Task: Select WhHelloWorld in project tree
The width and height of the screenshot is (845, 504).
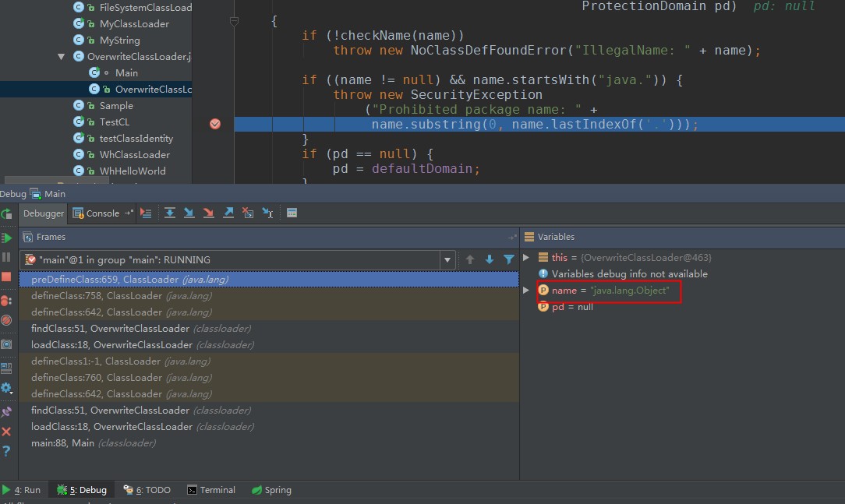Action: point(132,171)
